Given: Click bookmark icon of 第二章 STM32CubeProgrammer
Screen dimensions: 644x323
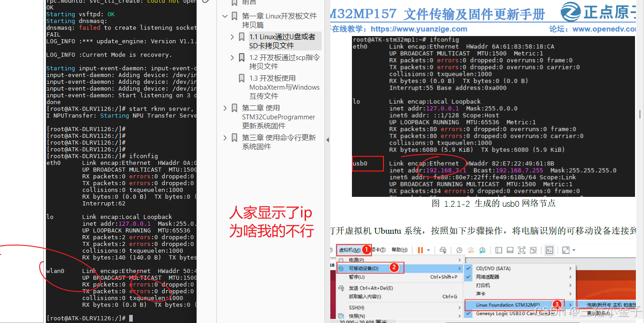Looking at the screenshot, I should coord(234,108).
